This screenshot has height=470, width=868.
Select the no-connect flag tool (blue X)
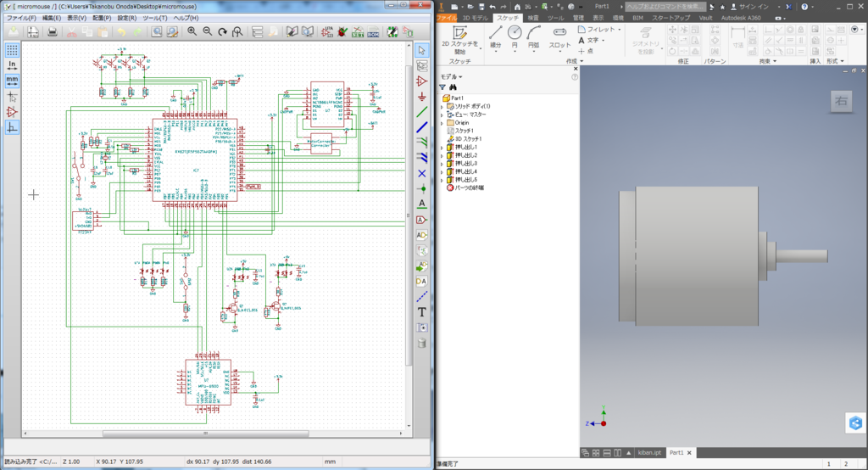point(422,173)
